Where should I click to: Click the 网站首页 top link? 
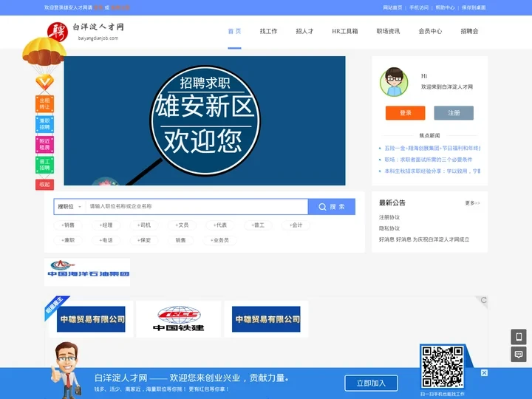[x=392, y=7]
